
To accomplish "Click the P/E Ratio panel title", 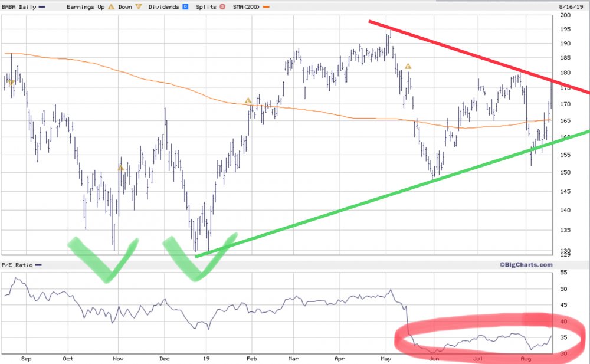I will coord(17,265).
